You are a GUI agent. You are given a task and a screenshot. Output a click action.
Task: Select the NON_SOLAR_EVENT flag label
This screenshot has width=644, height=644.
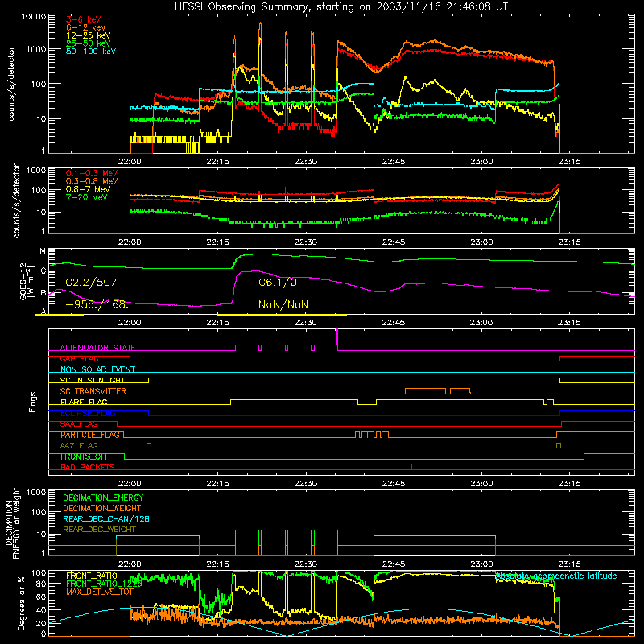[x=97, y=369]
